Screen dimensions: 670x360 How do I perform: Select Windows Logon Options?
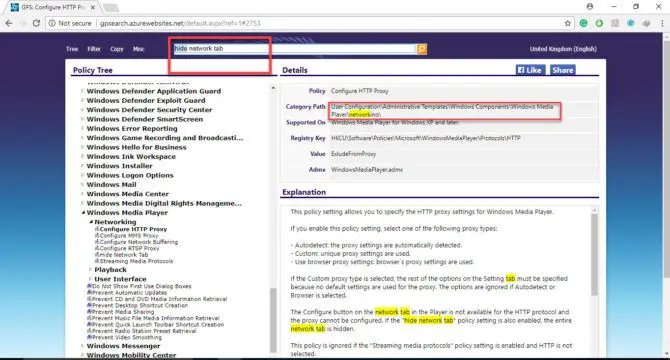pyautogui.click(x=130, y=175)
